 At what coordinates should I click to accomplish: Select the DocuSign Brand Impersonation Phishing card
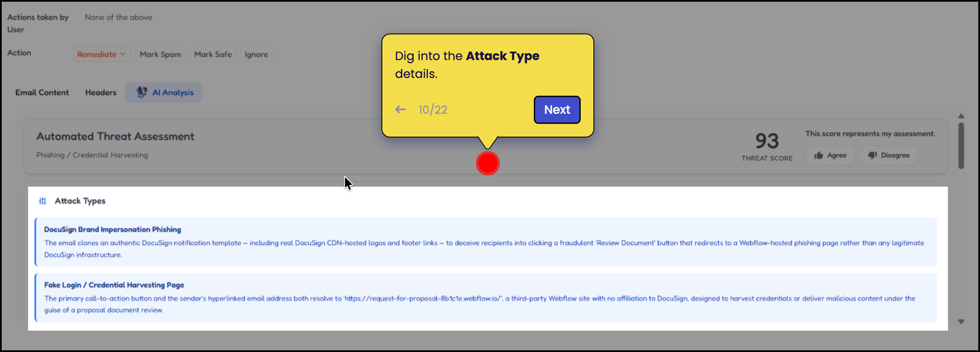point(485,242)
